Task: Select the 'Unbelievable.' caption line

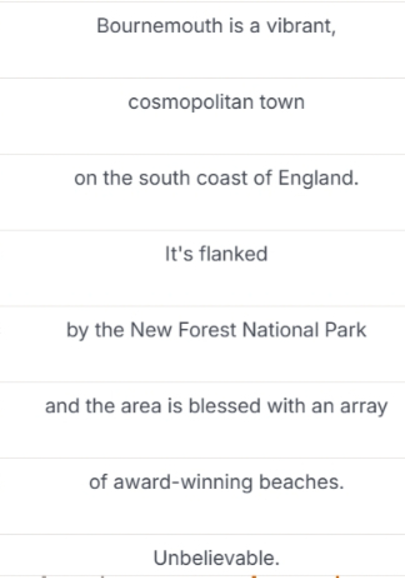Action: coord(202,556)
